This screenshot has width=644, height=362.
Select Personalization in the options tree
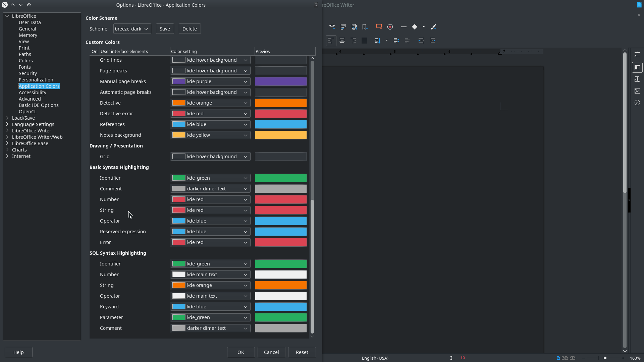tap(36, 80)
